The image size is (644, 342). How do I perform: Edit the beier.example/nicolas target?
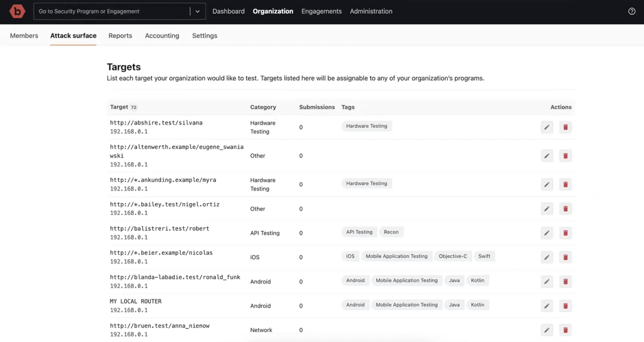pos(547,257)
